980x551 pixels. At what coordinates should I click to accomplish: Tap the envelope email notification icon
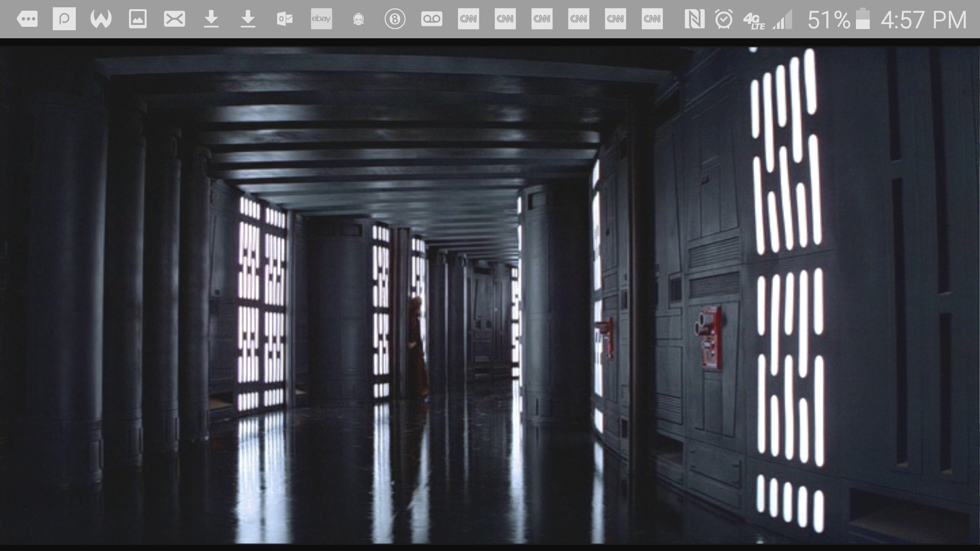pyautogui.click(x=174, y=19)
